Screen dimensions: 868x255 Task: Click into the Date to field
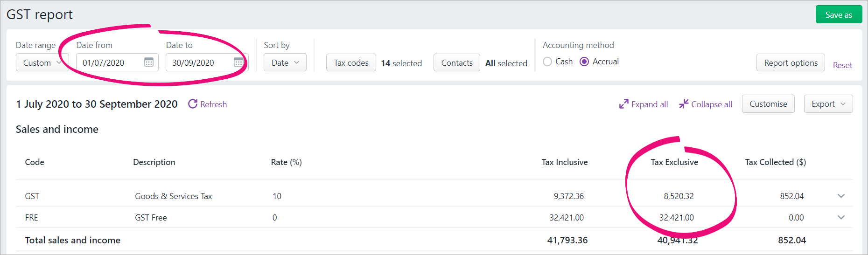pyautogui.click(x=200, y=62)
